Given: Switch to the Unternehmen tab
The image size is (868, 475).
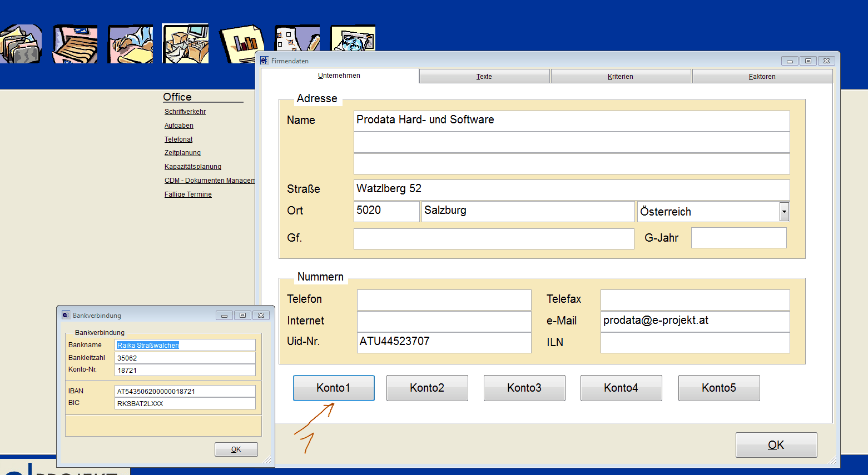Looking at the screenshot, I should click(x=339, y=76).
